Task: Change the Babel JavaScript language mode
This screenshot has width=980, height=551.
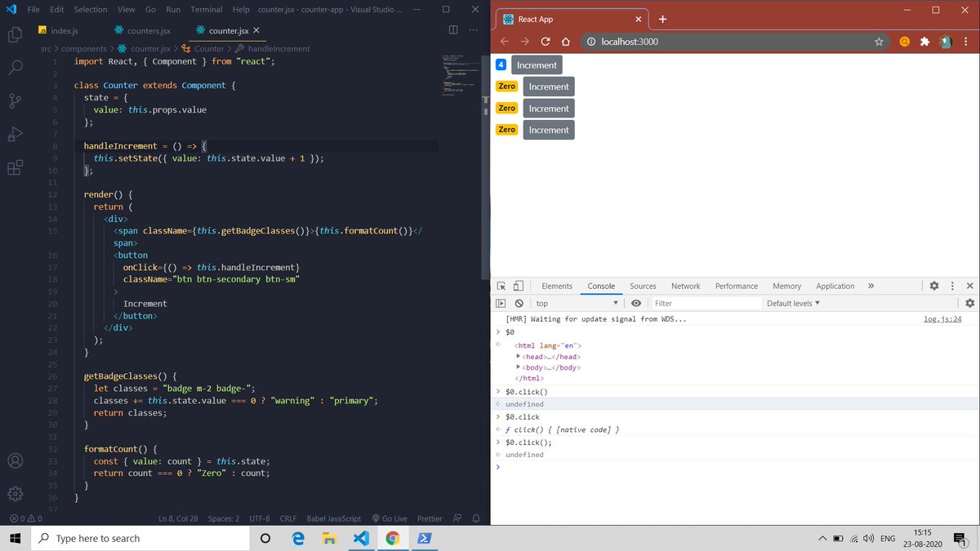Action: pos(334,518)
